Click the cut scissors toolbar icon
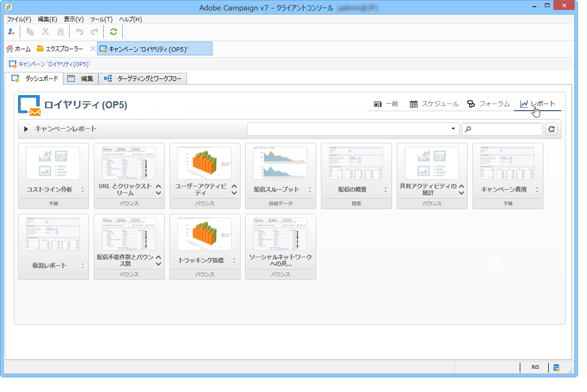The height and width of the screenshot is (392, 587). [45, 32]
